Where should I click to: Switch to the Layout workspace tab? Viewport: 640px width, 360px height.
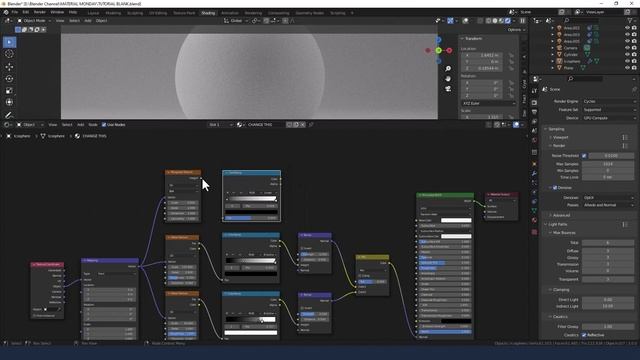(x=93, y=13)
